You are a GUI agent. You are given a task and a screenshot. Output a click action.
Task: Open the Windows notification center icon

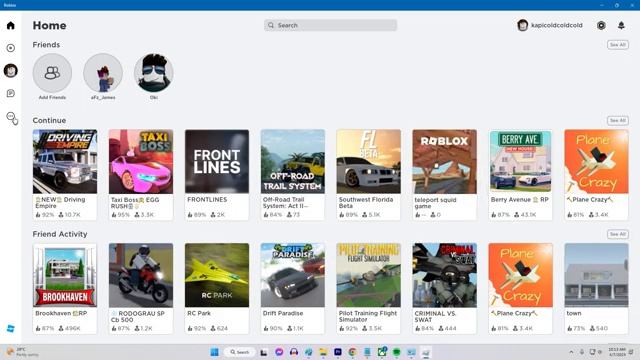click(631, 352)
